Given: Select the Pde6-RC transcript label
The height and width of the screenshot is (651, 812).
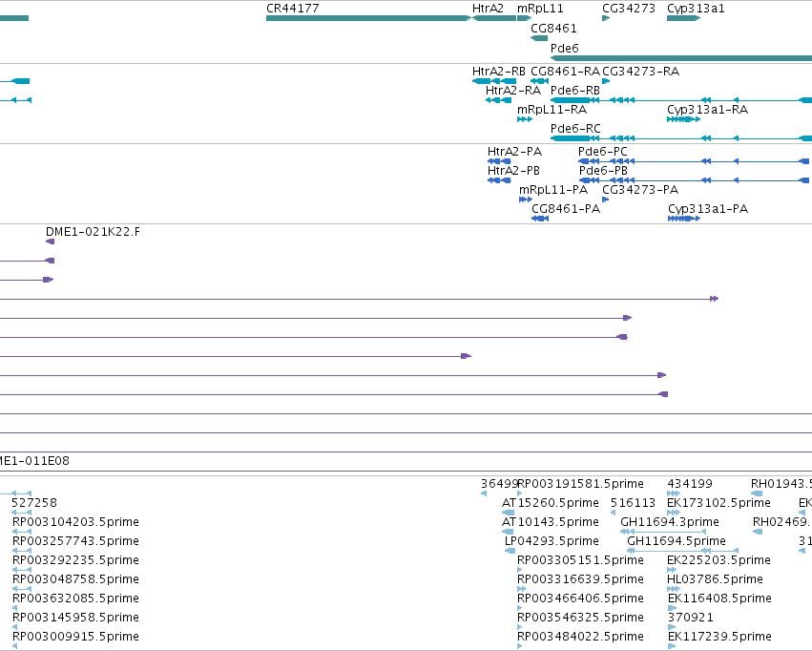Looking at the screenshot, I should (x=575, y=128).
